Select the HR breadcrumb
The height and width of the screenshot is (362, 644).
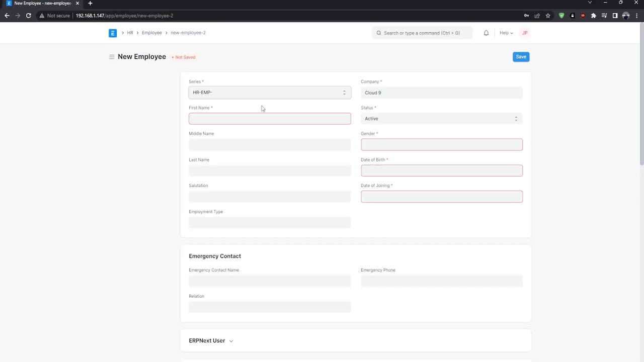point(130,33)
